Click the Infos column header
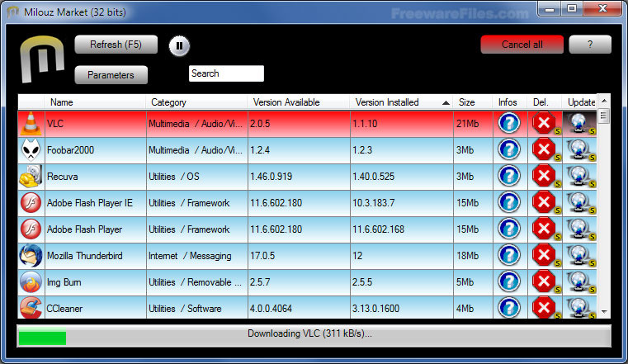Viewport: 628px width, 364px height. [510, 102]
